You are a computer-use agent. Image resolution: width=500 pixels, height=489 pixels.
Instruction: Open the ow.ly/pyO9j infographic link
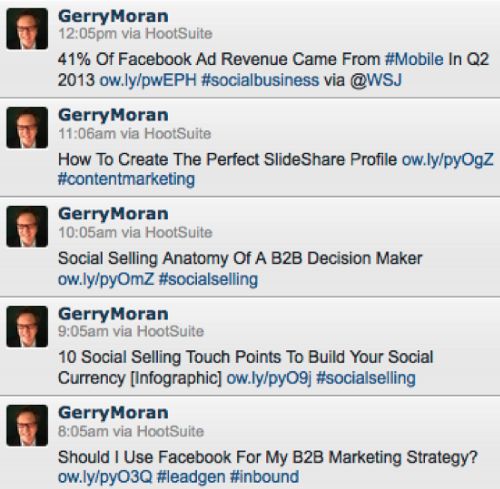(x=269, y=378)
